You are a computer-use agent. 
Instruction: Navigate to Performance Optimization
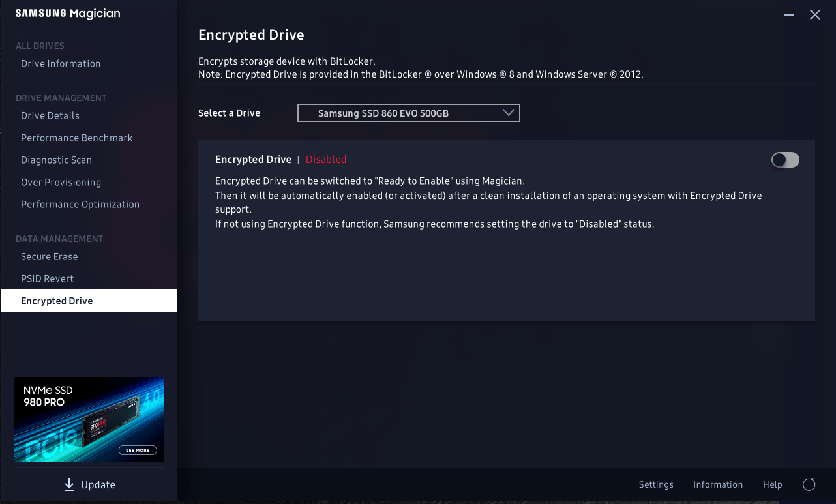click(80, 204)
